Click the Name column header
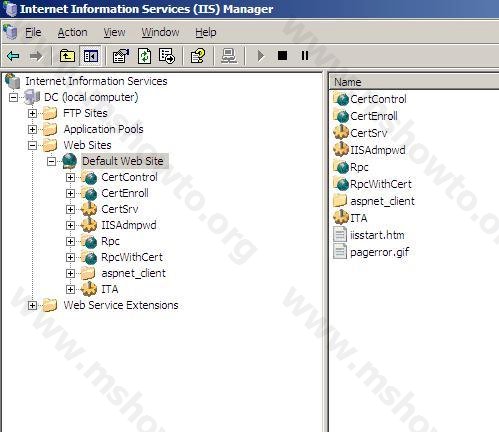Image resolution: width=499 pixels, height=432 pixels. click(x=414, y=82)
